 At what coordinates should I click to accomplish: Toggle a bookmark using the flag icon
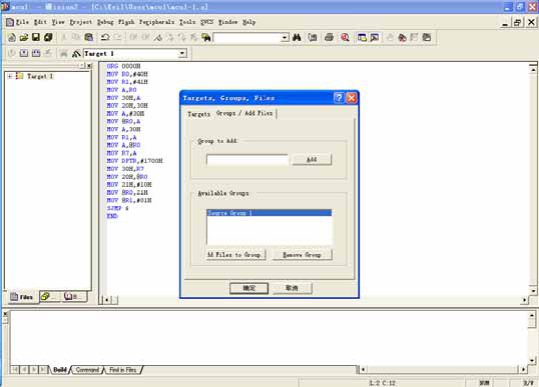[158, 37]
